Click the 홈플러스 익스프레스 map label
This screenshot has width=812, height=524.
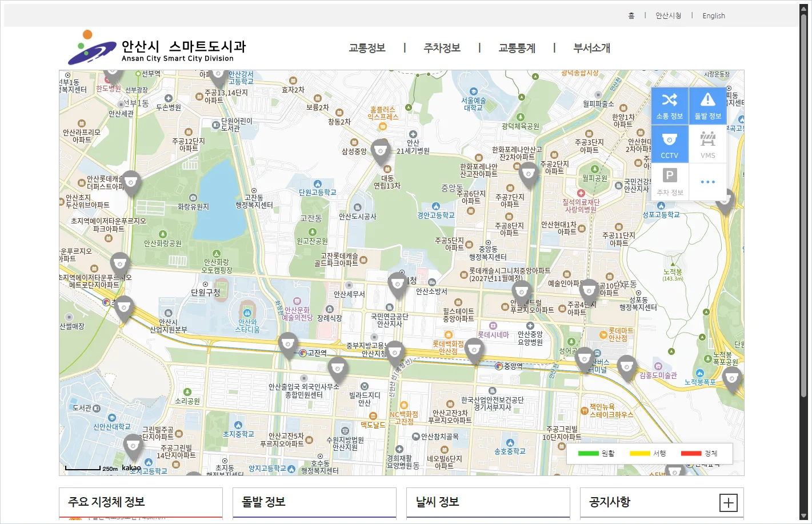[x=383, y=113]
